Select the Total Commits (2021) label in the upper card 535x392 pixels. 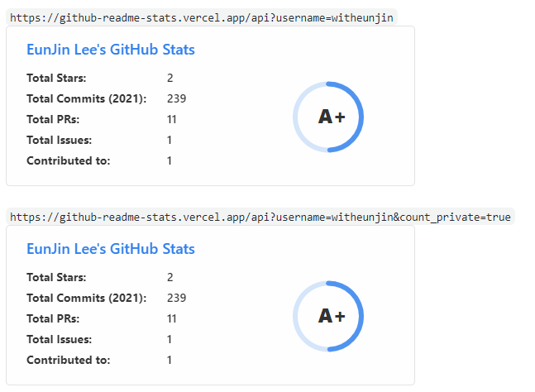pyautogui.click(x=87, y=98)
